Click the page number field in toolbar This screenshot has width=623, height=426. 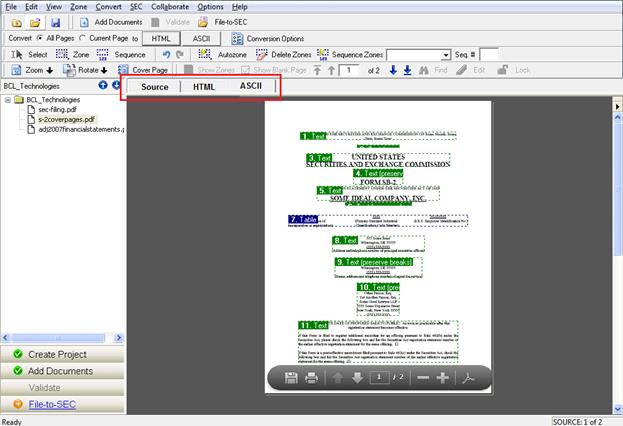click(x=351, y=70)
